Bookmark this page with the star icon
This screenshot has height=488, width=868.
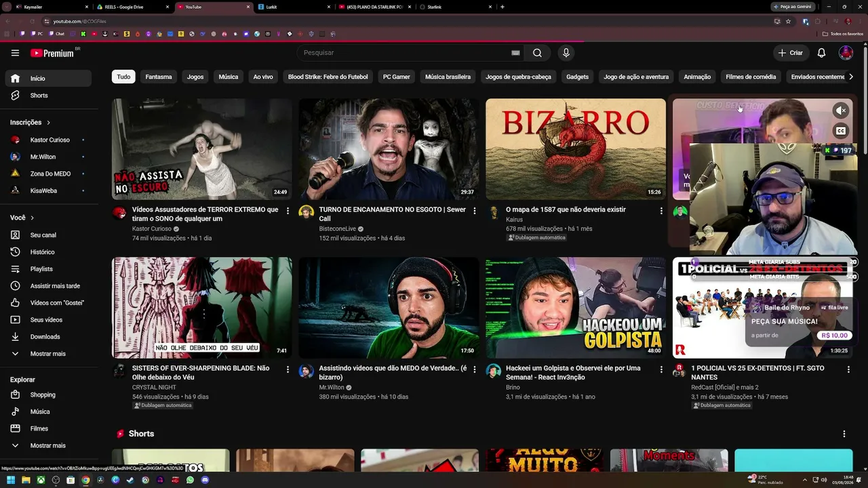point(788,21)
